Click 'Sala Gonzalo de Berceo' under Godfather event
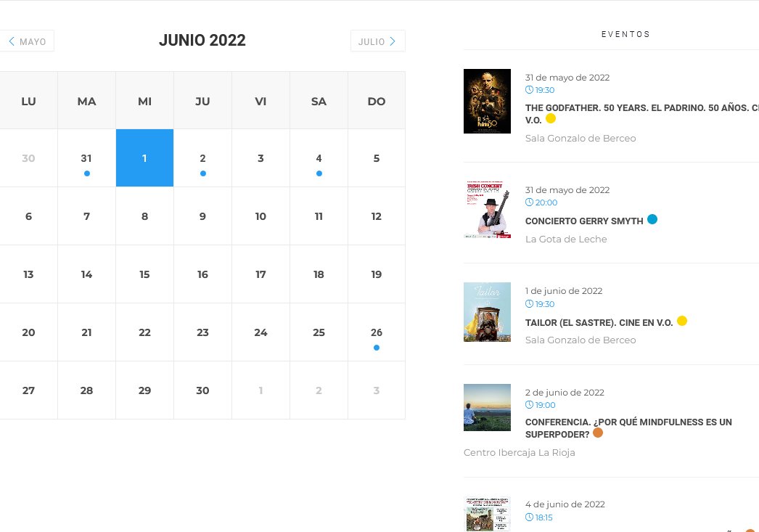The width and height of the screenshot is (759, 532). pos(580,139)
